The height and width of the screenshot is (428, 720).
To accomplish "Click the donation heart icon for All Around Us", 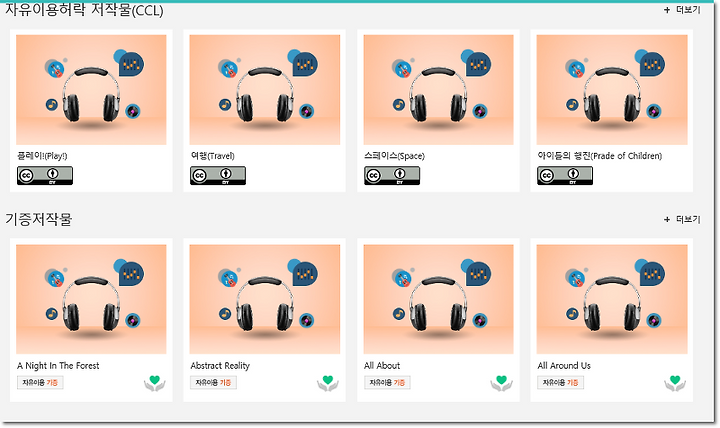I will tap(675, 383).
